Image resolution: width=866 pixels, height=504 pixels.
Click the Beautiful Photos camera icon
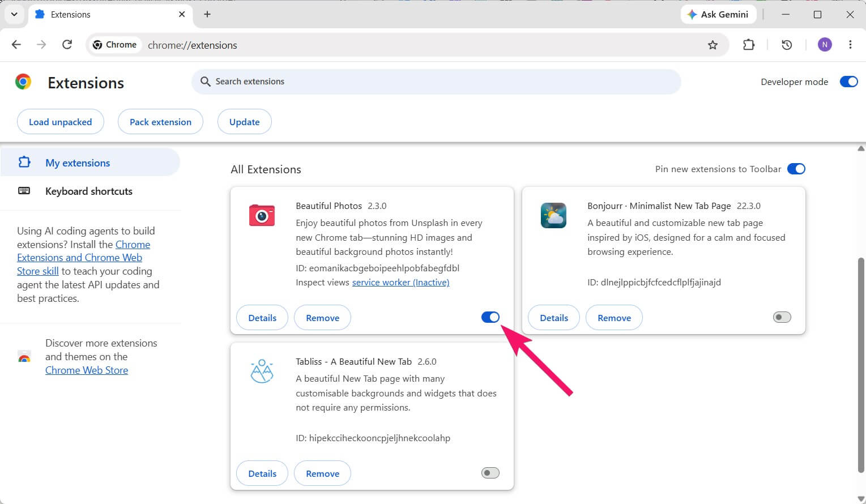[x=262, y=215]
